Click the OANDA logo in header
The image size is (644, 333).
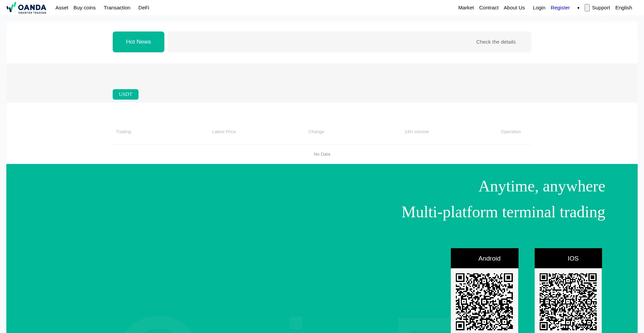[x=26, y=8]
